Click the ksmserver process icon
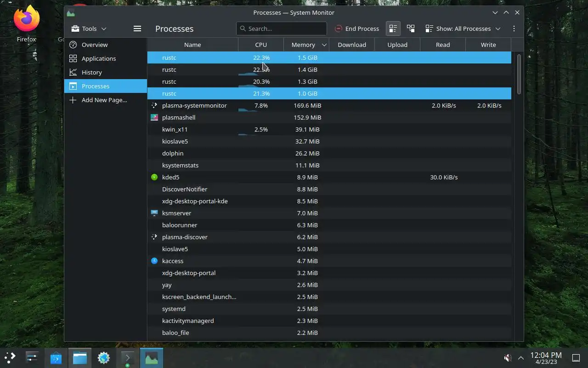 point(154,213)
